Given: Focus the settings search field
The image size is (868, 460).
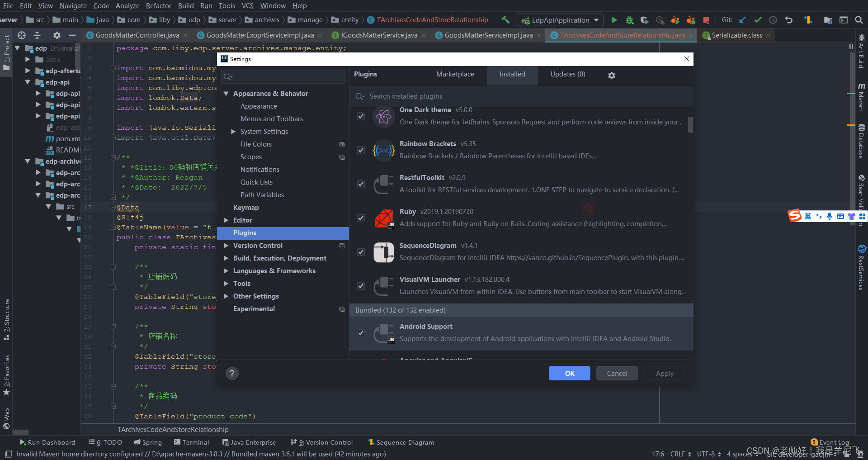Looking at the screenshot, I should click(x=283, y=77).
